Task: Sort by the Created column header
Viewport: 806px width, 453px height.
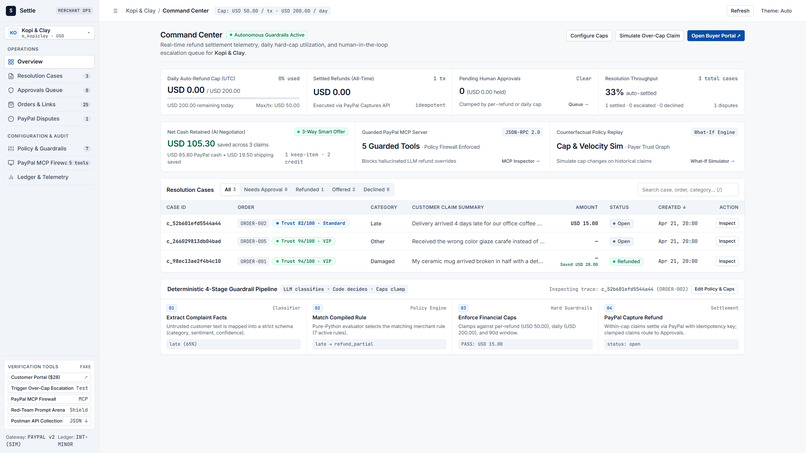Action: (x=672, y=207)
